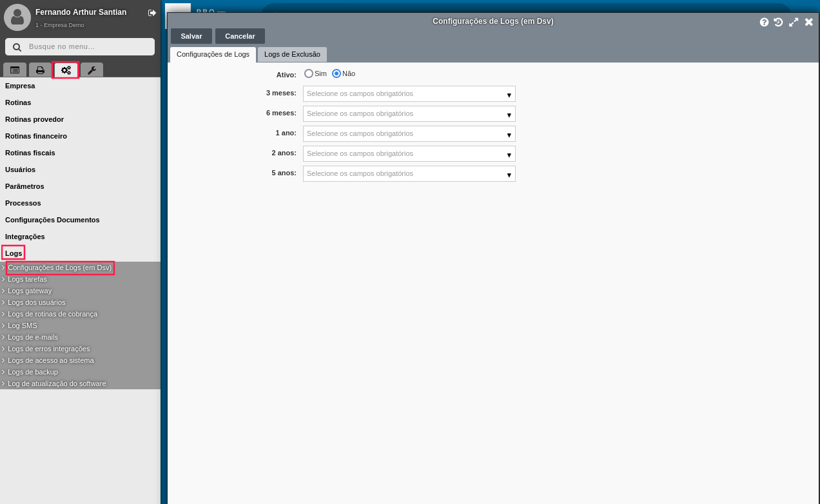Screen dimensions: 820x504
Task: Click the logout icon beside user name
Action: click(x=152, y=13)
